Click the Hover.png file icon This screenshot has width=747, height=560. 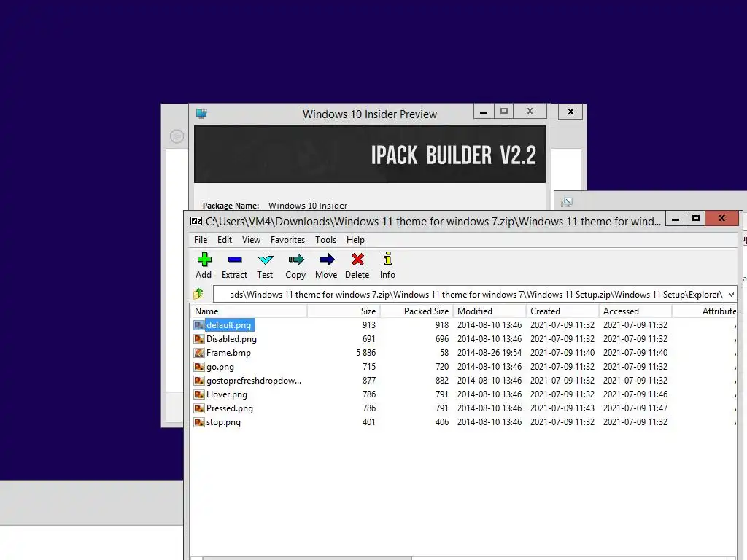pyautogui.click(x=199, y=394)
